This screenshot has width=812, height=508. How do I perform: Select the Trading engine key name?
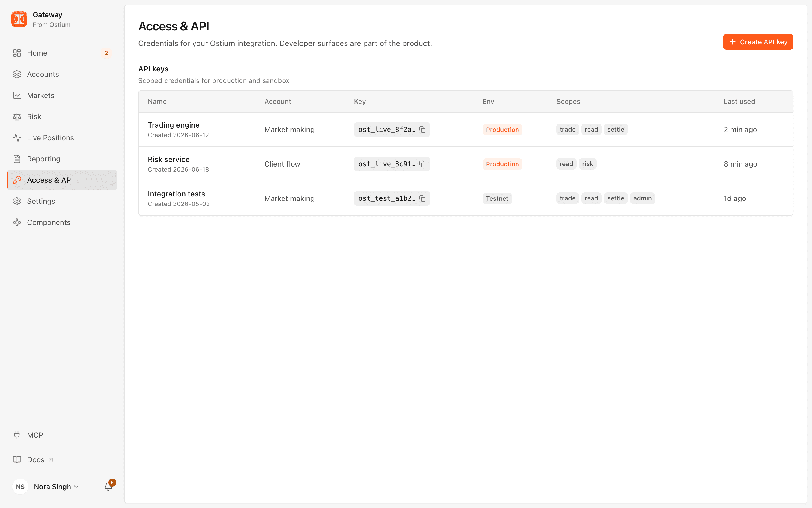173,125
